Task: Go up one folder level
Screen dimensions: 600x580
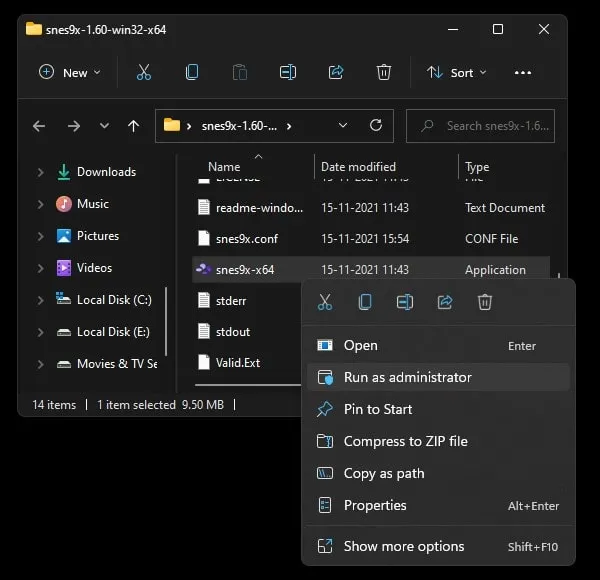Action: point(134,126)
